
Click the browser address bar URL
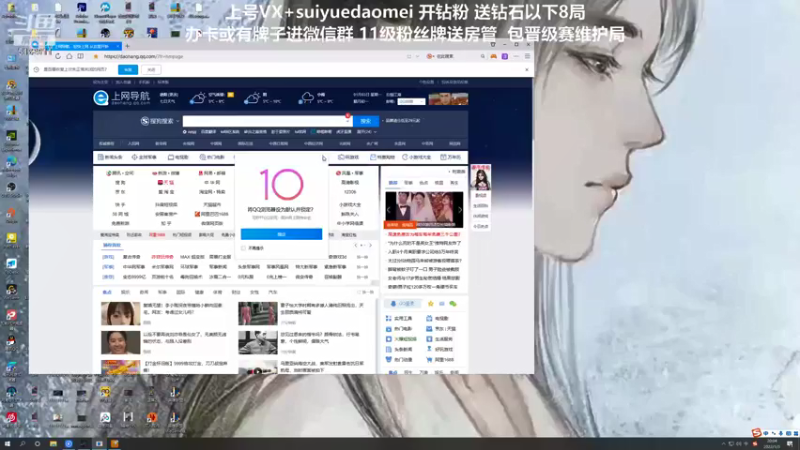(143, 57)
